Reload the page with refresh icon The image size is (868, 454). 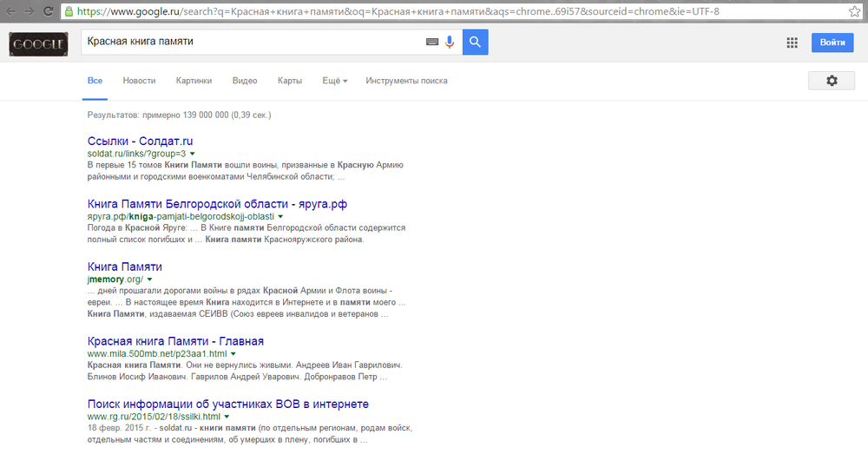click(48, 11)
